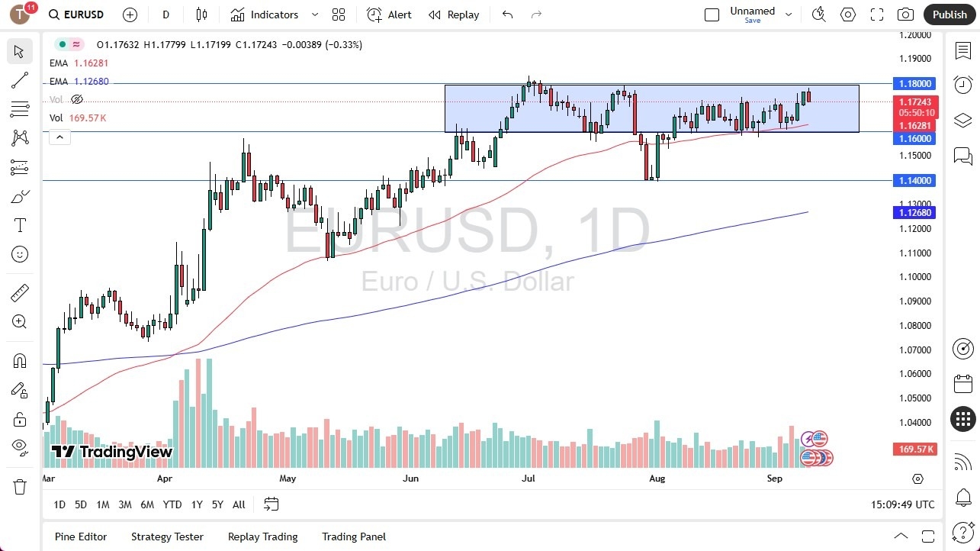This screenshot has height=551, width=980.
Task: Open the Emoji sticker tool
Action: pyautogui.click(x=20, y=254)
